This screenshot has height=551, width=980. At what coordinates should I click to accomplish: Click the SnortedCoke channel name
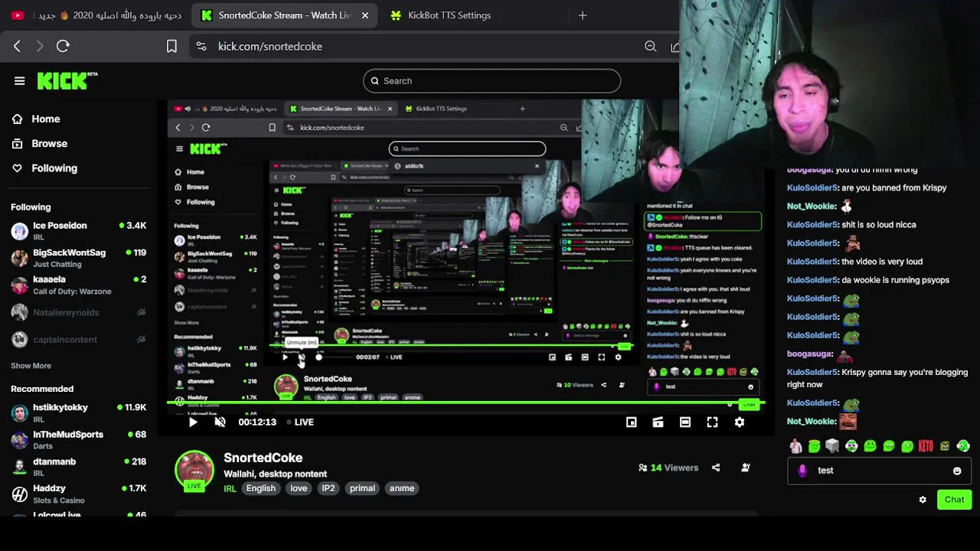(263, 458)
